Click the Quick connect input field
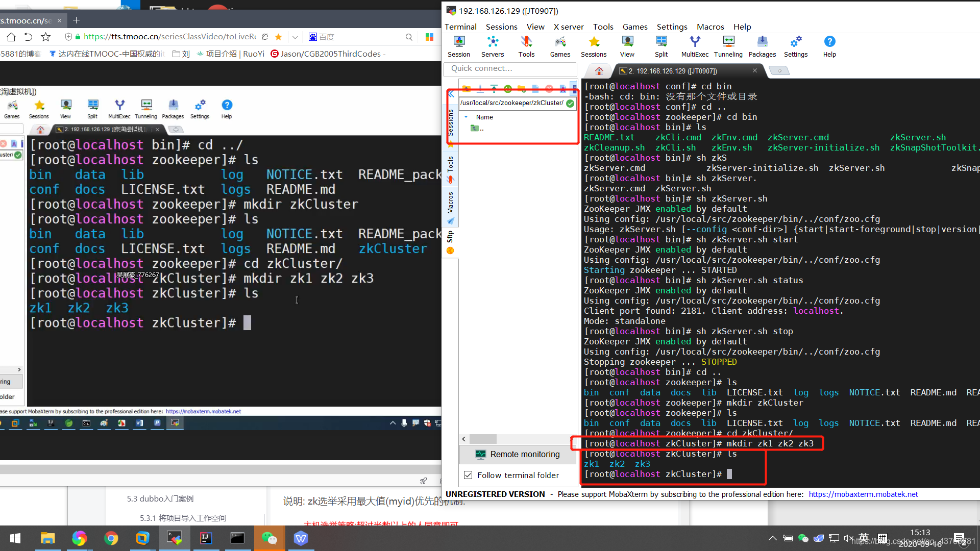Screen dimensions: 980x551 (509, 68)
